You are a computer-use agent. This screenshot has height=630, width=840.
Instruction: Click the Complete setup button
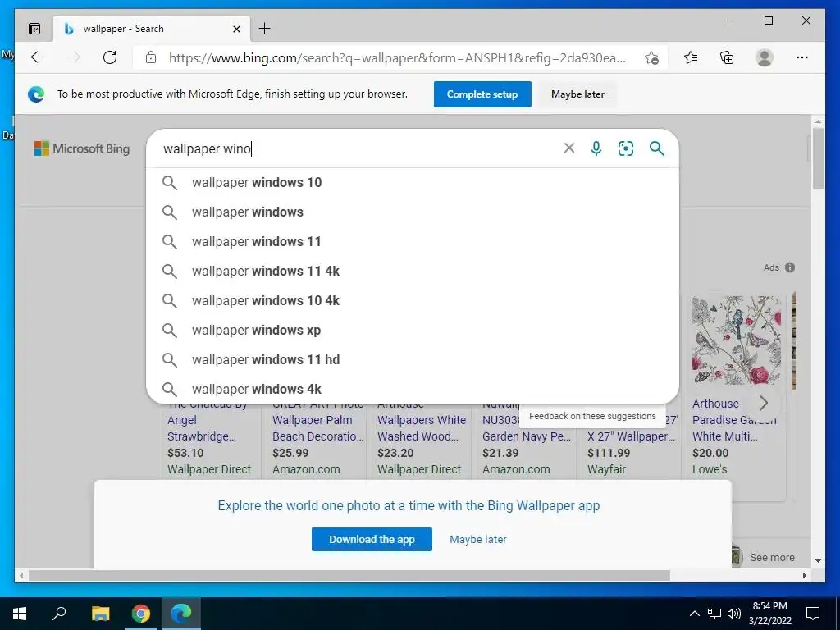[x=482, y=94]
